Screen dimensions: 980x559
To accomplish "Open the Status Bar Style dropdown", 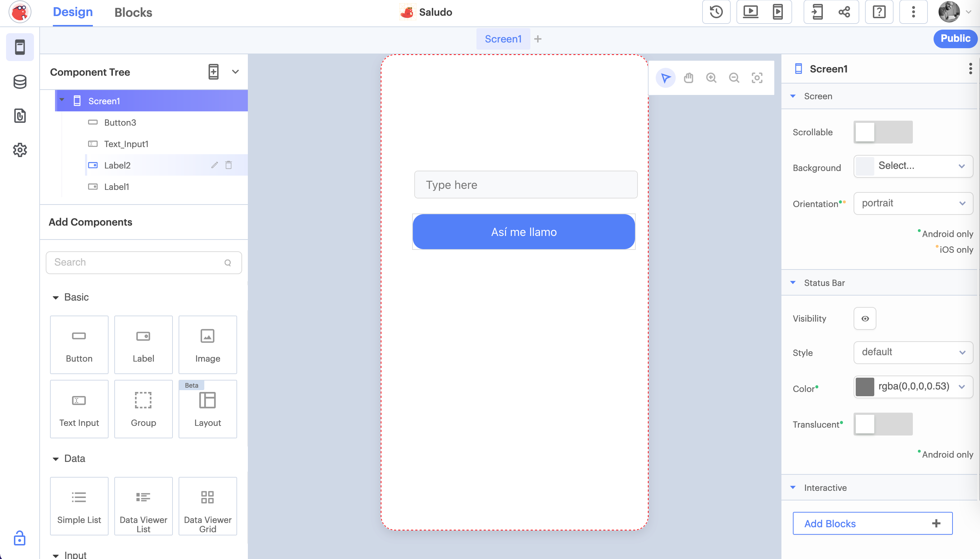I will pos(913,352).
